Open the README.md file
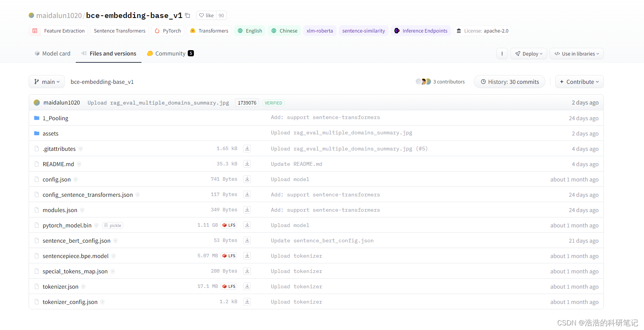This screenshot has width=644, height=330. [58, 164]
